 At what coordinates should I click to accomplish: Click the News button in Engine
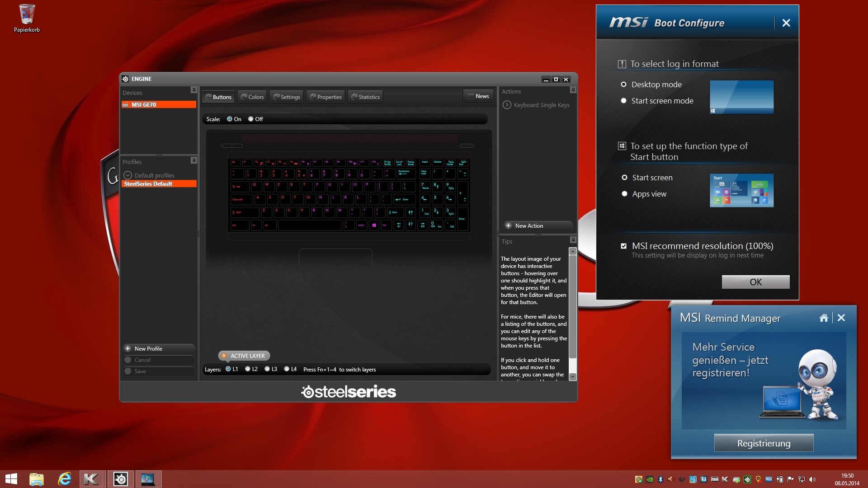(478, 96)
